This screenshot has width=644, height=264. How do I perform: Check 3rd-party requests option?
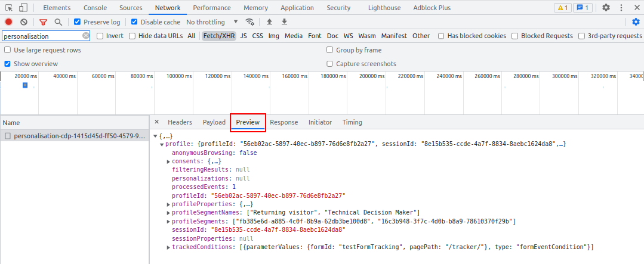pyautogui.click(x=581, y=36)
